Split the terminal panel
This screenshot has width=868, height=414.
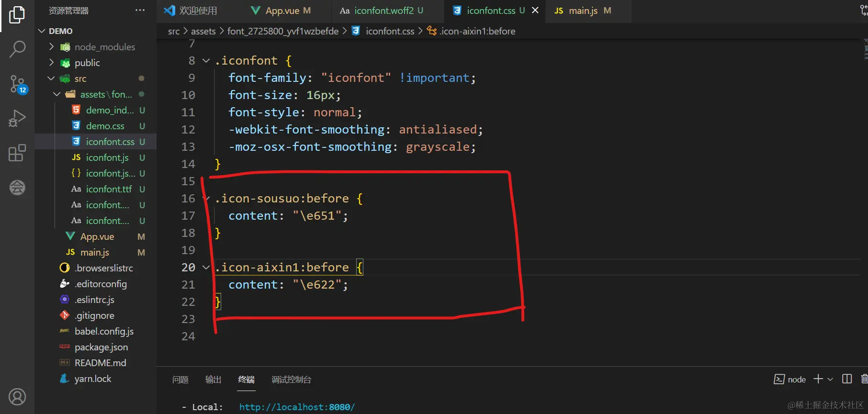[846, 379]
